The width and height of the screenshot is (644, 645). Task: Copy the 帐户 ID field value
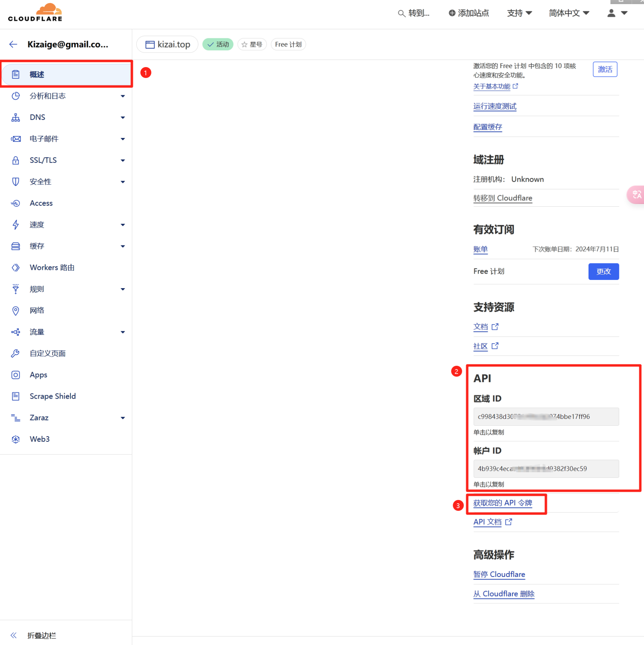click(546, 468)
